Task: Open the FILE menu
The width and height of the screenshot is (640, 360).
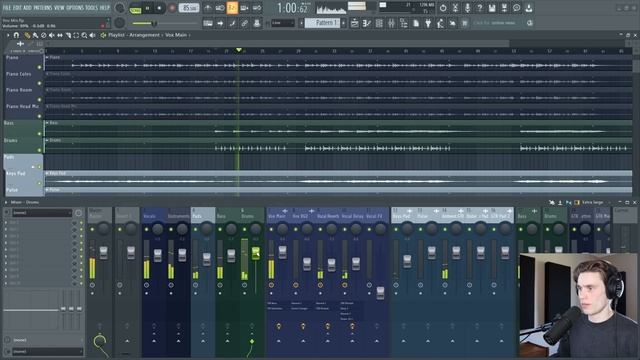Action: [x=7, y=8]
